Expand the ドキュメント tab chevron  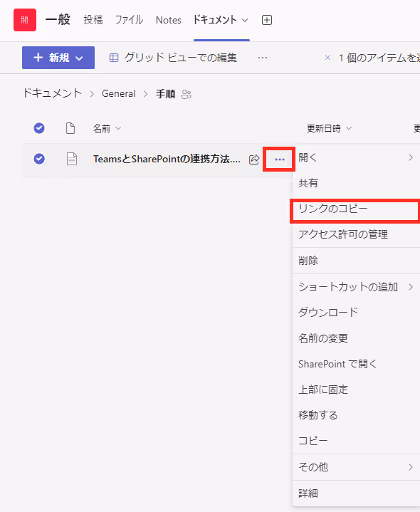click(x=245, y=20)
